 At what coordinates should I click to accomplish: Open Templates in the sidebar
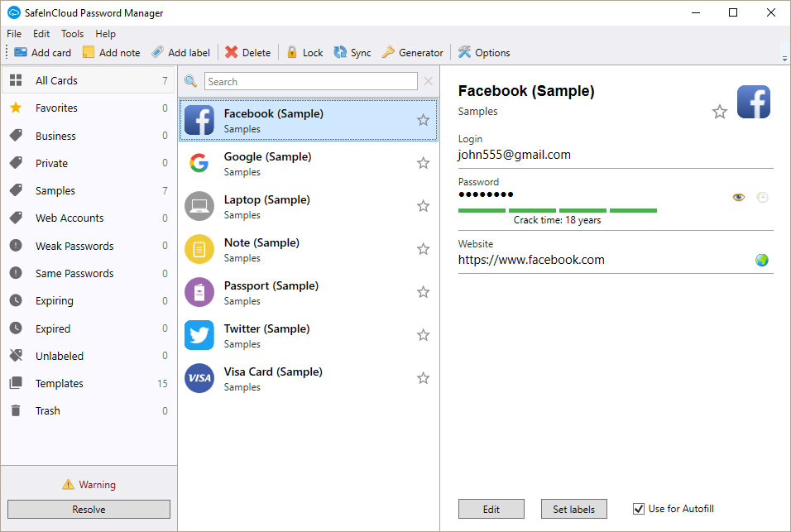[x=89, y=383]
